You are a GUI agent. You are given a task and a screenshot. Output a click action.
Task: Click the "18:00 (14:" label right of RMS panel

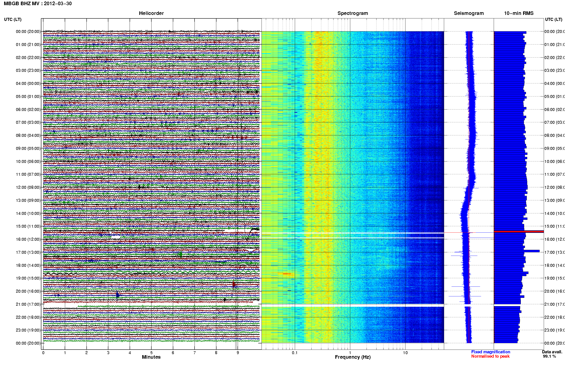554,265
